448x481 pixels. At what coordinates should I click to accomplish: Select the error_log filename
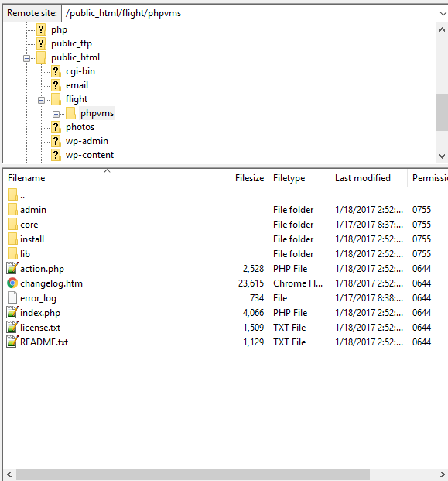click(x=39, y=298)
